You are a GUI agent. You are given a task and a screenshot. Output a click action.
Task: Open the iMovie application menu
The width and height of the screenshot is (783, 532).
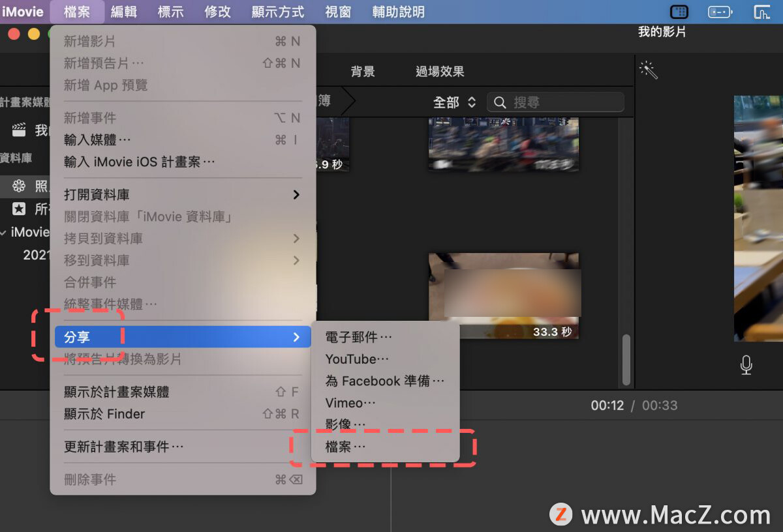click(x=23, y=12)
